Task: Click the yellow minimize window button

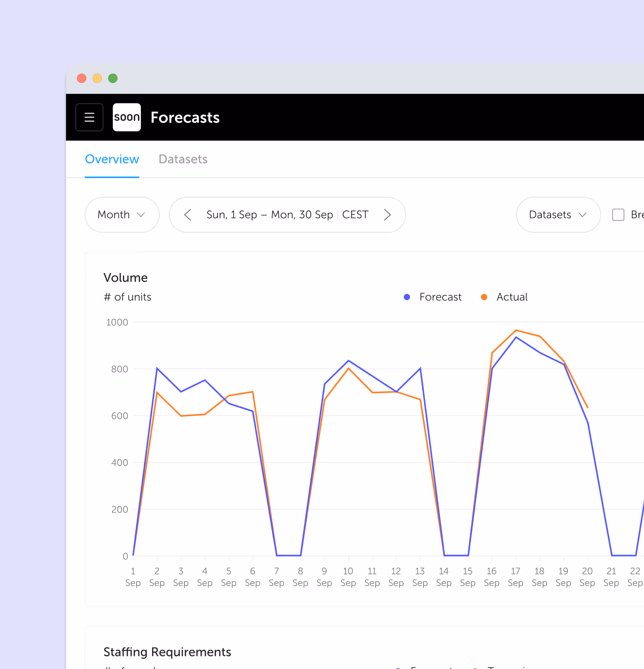Action: coord(97,78)
